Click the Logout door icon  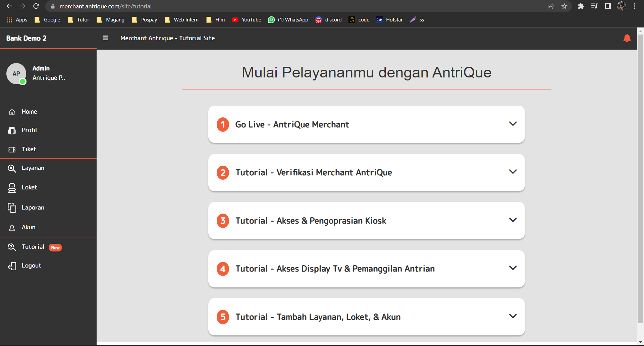click(12, 266)
